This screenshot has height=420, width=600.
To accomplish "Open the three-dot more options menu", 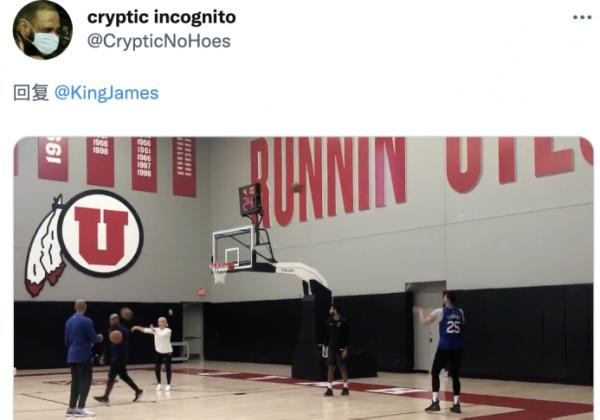I will (x=582, y=17).
